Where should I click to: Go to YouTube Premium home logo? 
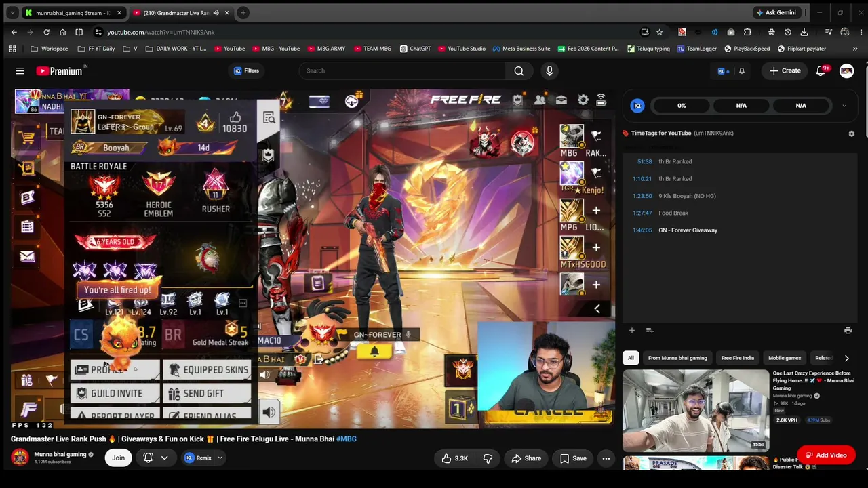pos(60,70)
